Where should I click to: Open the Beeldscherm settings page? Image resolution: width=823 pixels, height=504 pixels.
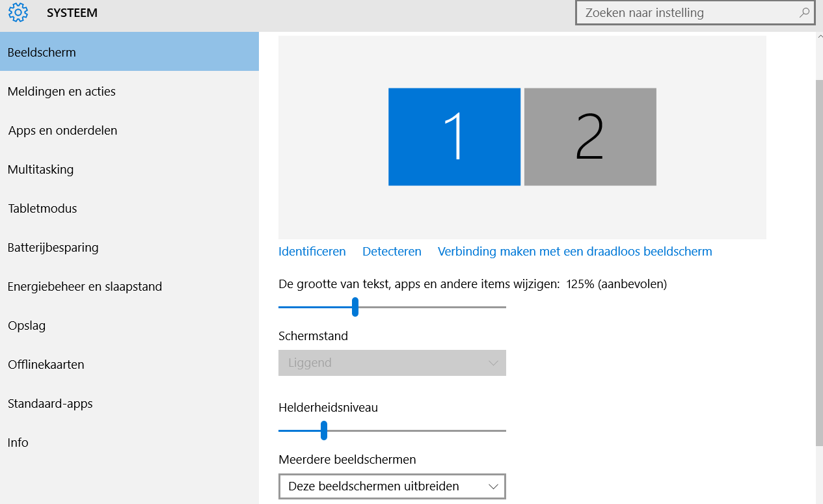pos(129,52)
